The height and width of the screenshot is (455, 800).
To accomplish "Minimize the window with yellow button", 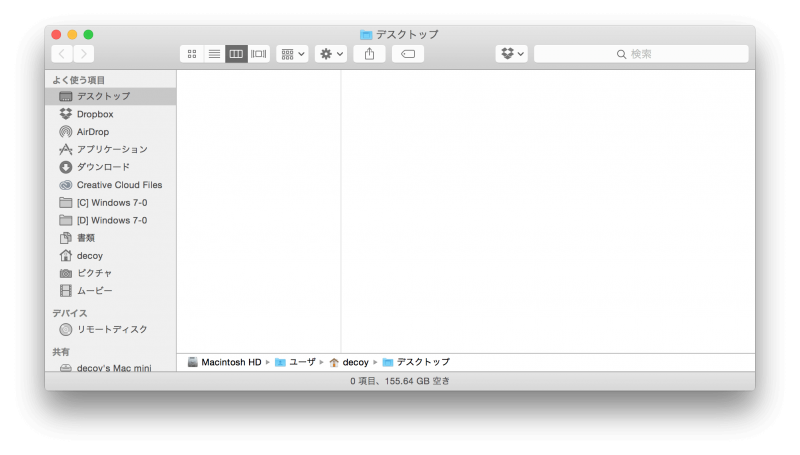I will [72, 35].
